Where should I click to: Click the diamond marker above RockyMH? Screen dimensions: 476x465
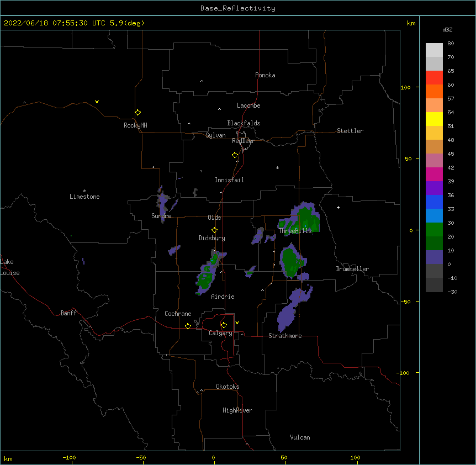[x=137, y=113]
